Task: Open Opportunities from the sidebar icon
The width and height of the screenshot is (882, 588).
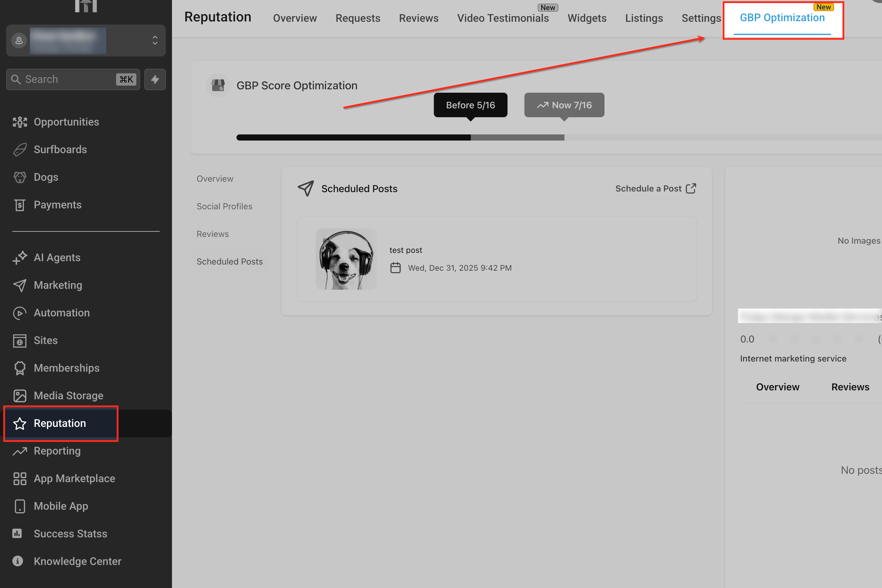Action: [x=20, y=122]
